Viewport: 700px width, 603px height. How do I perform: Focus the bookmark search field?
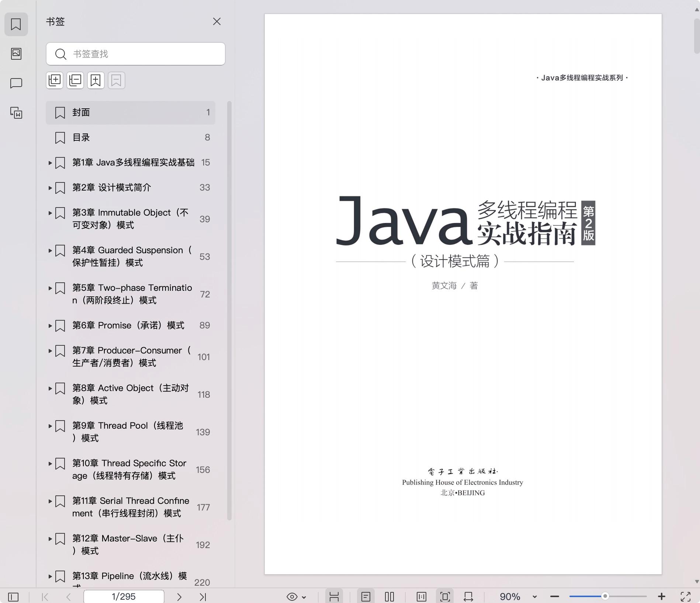coord(136,54)
